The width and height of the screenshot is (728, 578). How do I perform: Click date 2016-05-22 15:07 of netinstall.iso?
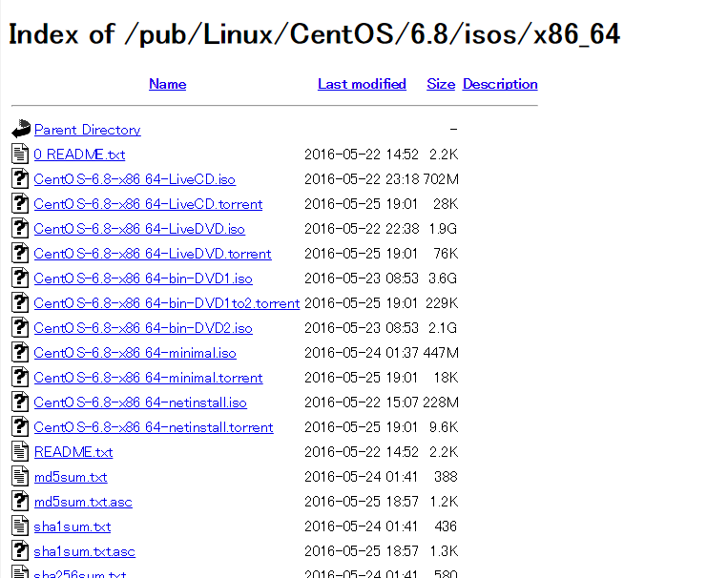tap(362, 403)
